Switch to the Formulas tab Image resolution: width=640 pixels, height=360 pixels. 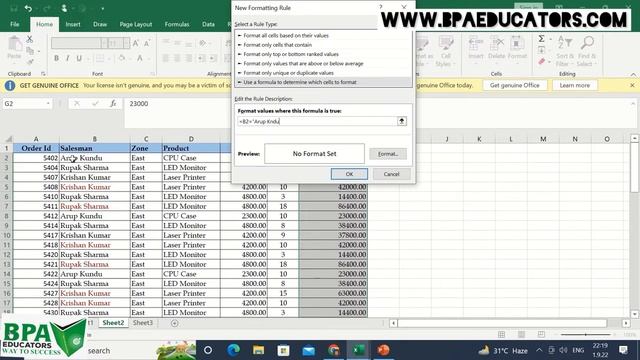pos(177,24)
